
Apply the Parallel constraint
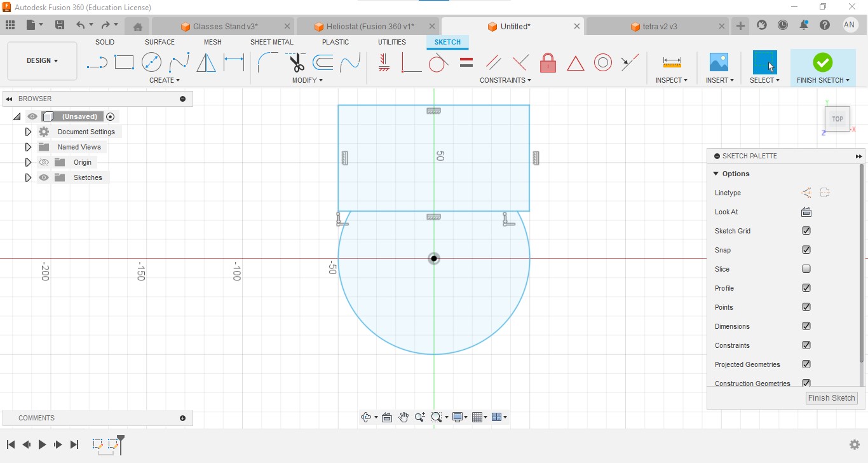click(493, 62)
